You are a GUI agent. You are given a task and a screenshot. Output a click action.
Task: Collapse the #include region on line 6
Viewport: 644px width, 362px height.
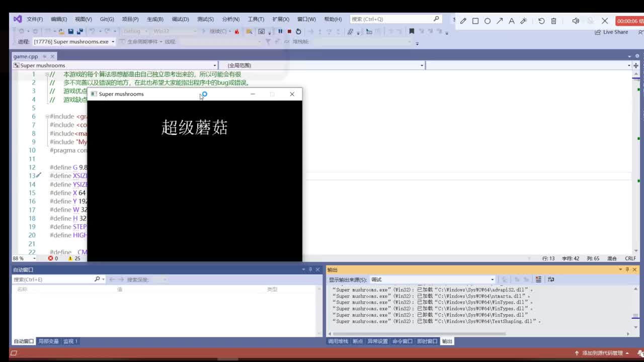click(47, 117)
